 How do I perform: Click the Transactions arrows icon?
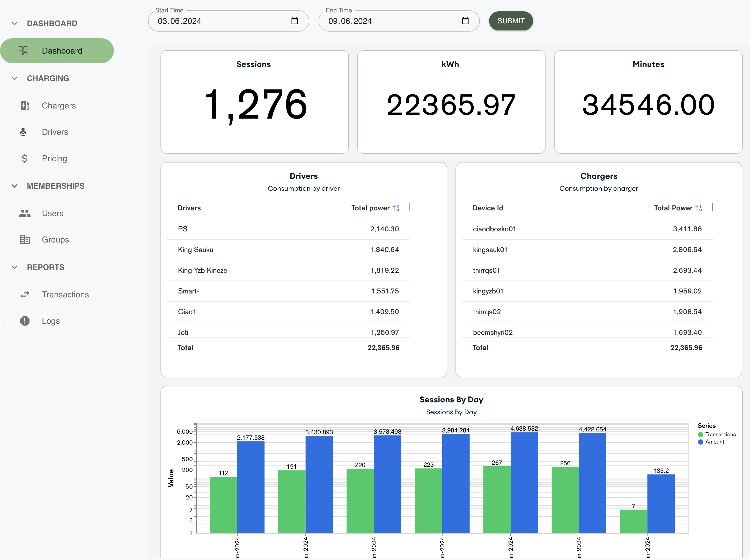(25, 294)
